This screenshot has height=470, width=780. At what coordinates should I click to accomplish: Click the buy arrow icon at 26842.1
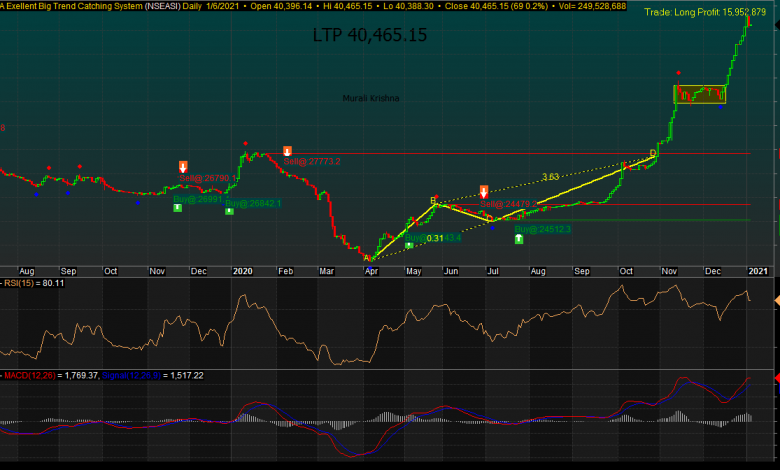(229, 211)
